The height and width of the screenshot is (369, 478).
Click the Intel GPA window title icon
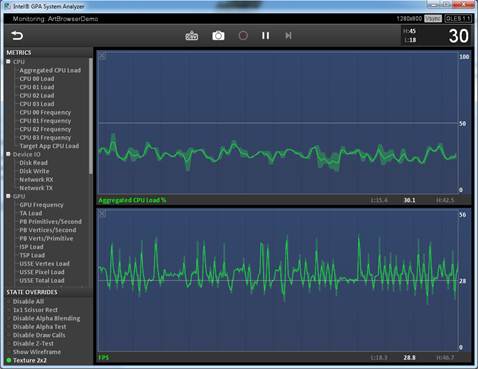click(7, 6)
